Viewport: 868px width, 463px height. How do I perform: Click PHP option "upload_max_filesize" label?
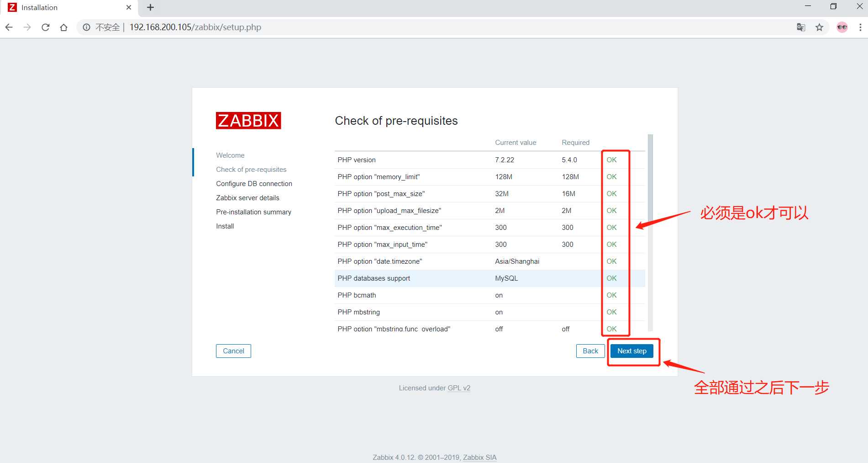[x=389, y=211]
